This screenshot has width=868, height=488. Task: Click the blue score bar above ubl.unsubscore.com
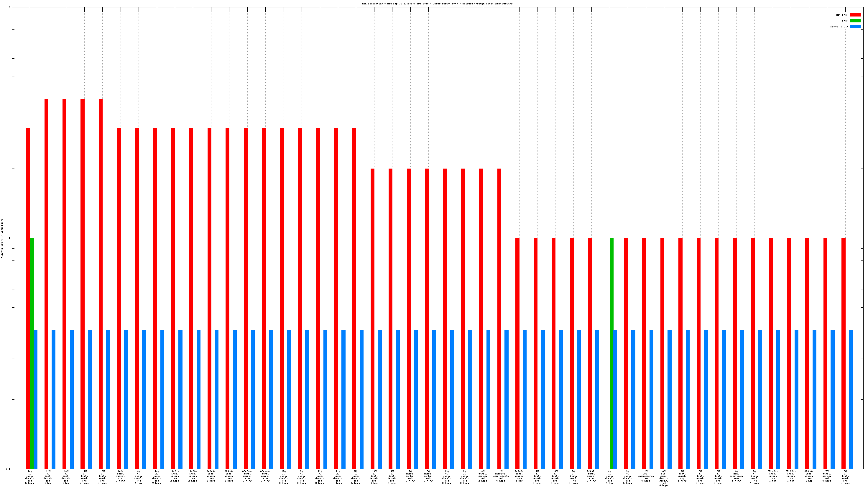tap(651, 399)
